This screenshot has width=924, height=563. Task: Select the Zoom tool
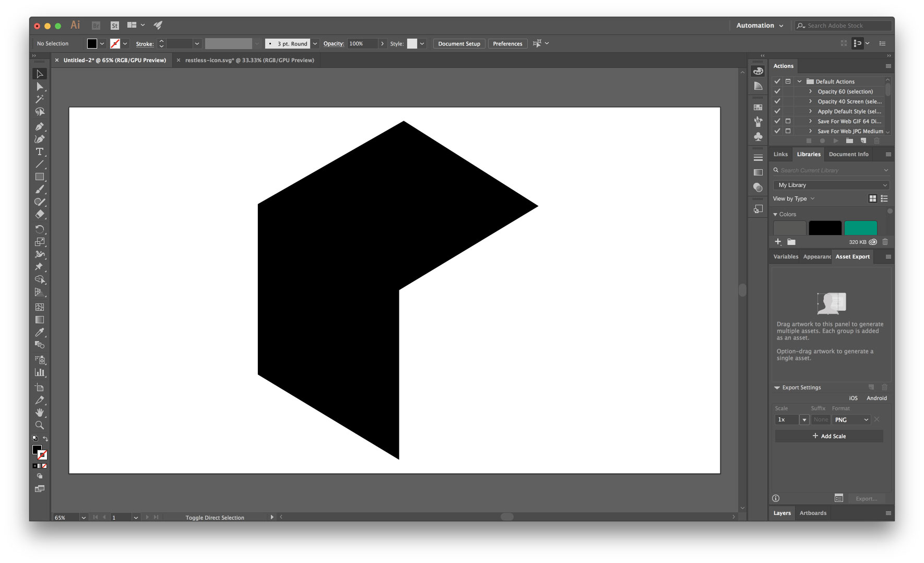(x=40, y=425)
